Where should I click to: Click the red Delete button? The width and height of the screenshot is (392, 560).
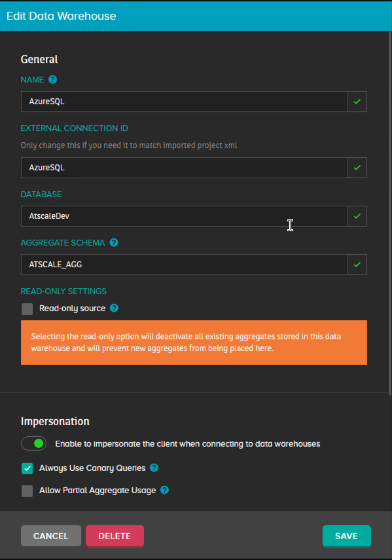115,536
